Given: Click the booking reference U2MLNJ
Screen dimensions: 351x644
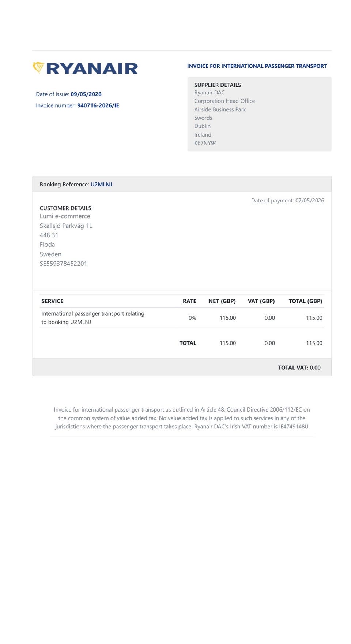Looking at the screenshot, I should pyautogui.click(x=101, y=185).
